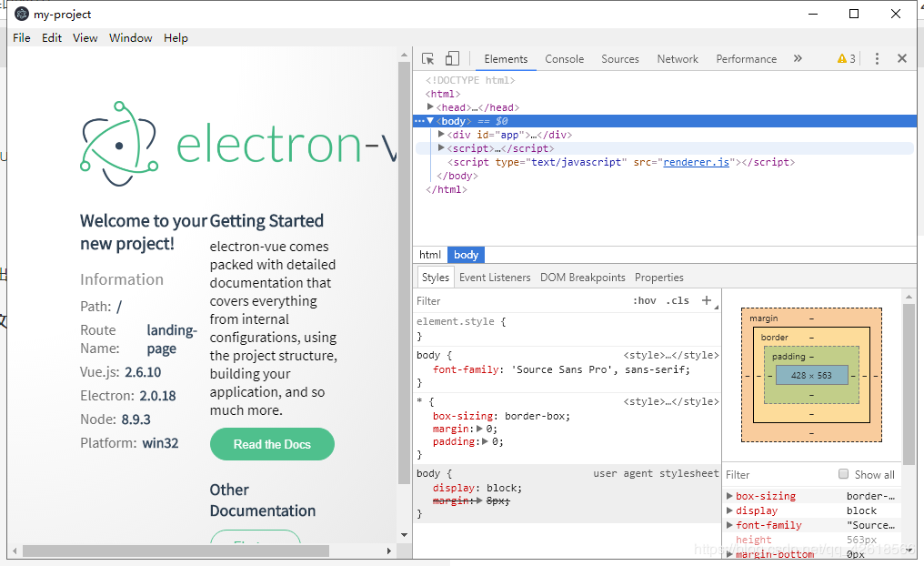
Task: Expand computed display property
Action: click(x=729, y=510)
